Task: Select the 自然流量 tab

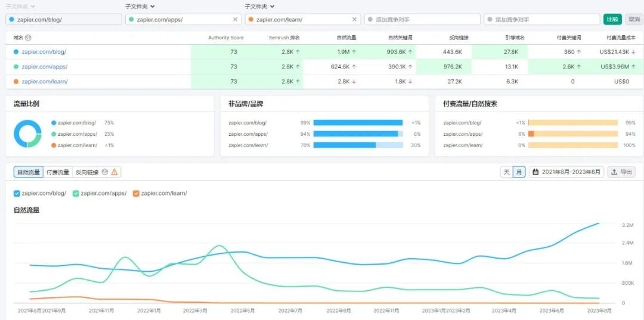Action: (29, 172)
